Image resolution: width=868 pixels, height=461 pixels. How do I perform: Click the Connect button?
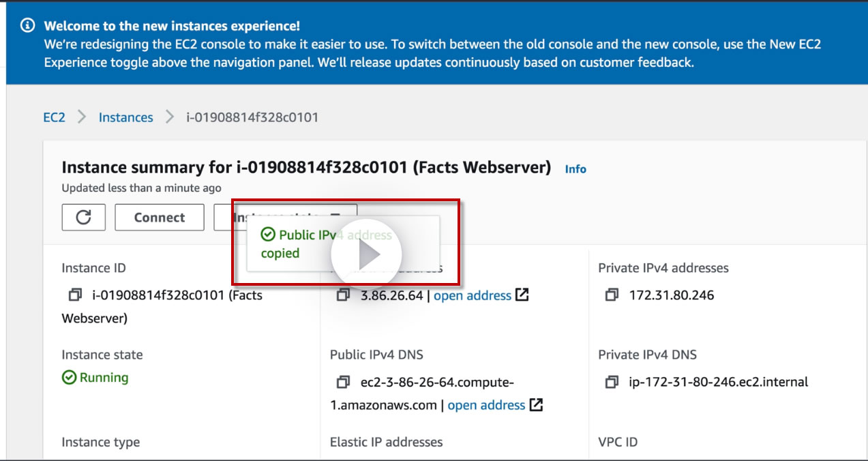pyautogui.click(x=160, y=218)
